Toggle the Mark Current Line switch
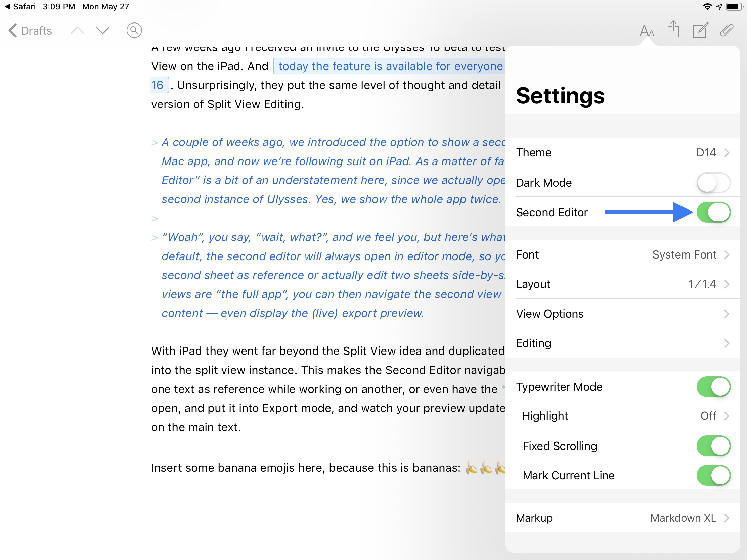Image resolution: width=747 pixels, height=560 pixels. pos(713,475)
